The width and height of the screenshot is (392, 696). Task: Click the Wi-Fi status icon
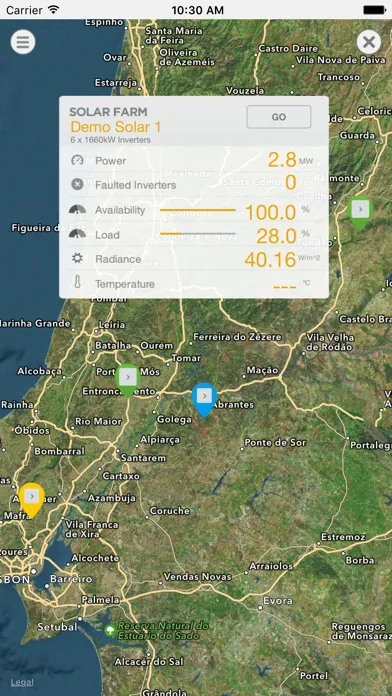pyautogui.click(x=54, y=9)
